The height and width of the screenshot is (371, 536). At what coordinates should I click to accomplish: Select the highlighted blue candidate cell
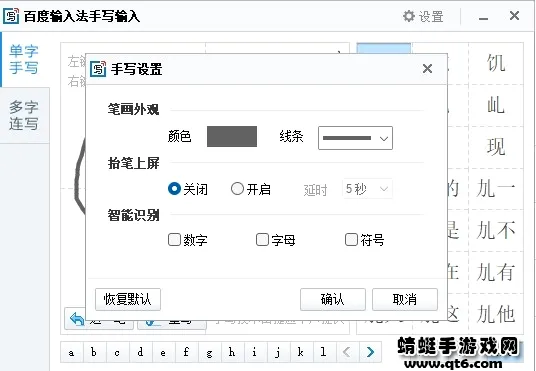pyautogui.click(x=384, y=49)
